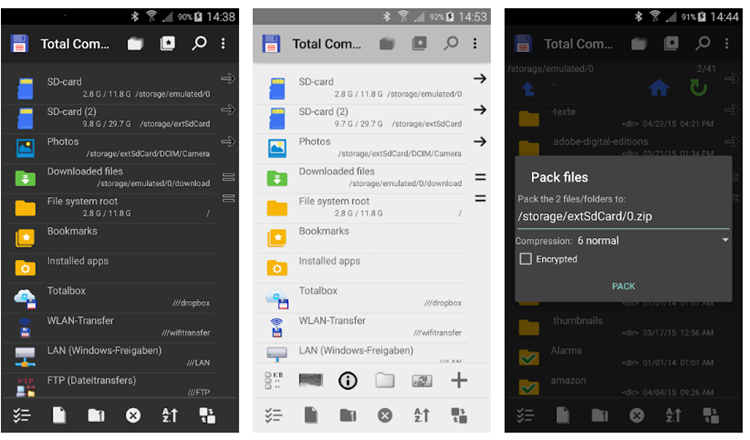The image size is (750, 440).
Task: Open overflow menu on dark left screen
Action: tap(223, 44)
